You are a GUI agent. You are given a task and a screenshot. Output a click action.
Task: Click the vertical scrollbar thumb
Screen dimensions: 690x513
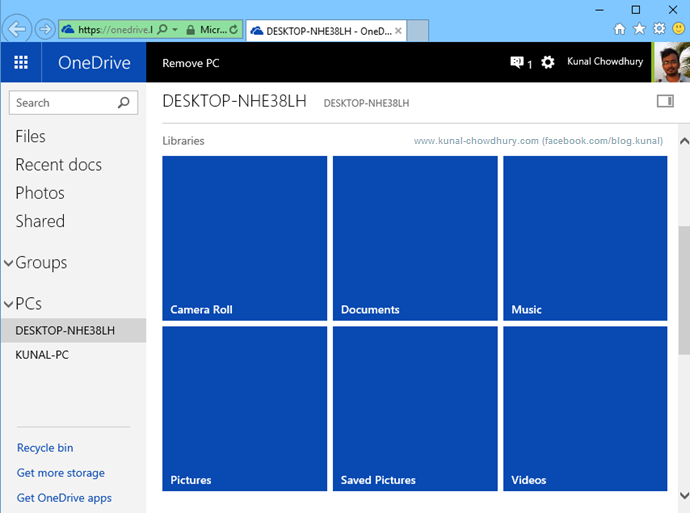click(x=684, y=290)
